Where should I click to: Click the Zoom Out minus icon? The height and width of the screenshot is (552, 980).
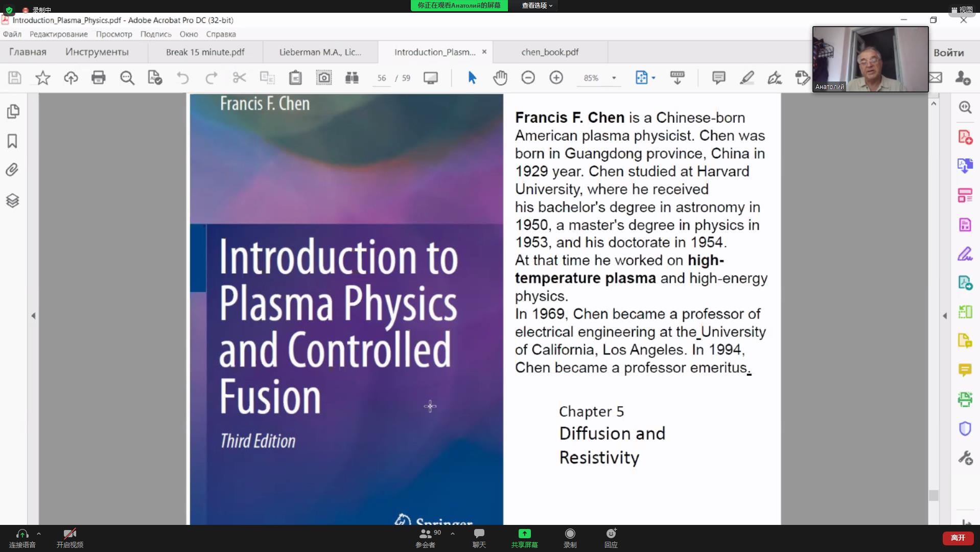528,78
